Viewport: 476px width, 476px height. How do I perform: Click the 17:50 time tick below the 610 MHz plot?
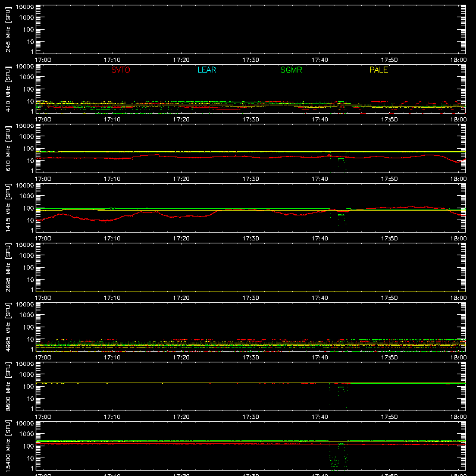coord(389,179)
